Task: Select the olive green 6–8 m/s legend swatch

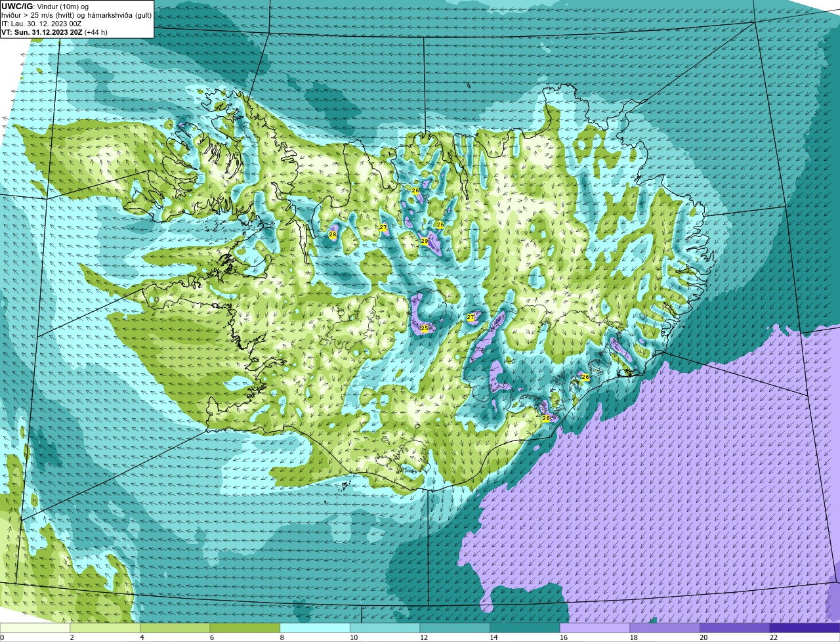Action: pyautogui.click(x=245, y=628)
